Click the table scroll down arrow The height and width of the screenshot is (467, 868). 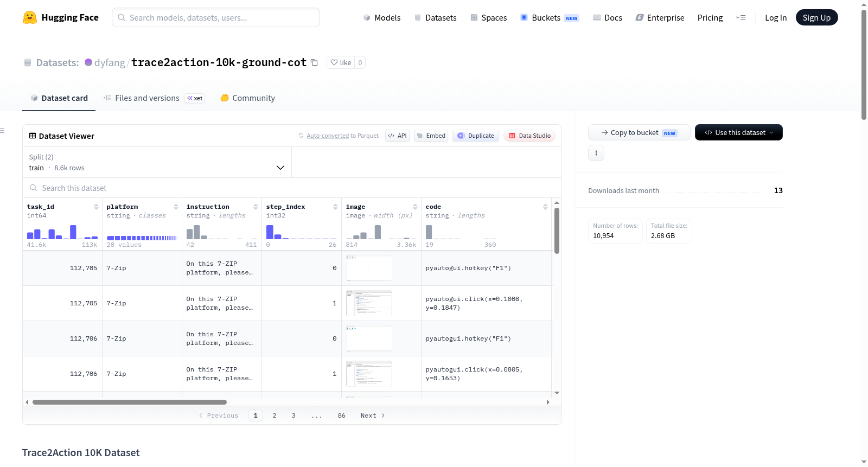(x=557, y=393)
